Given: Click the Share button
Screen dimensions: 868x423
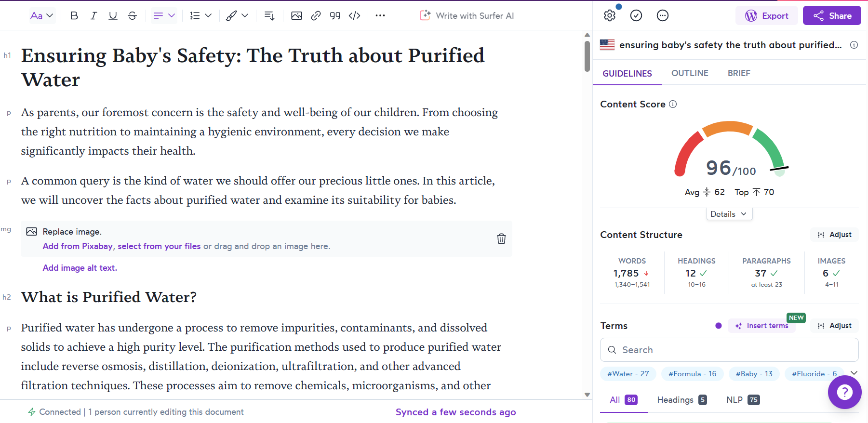Looking at the screenshot, I should (x=832, y=15).
